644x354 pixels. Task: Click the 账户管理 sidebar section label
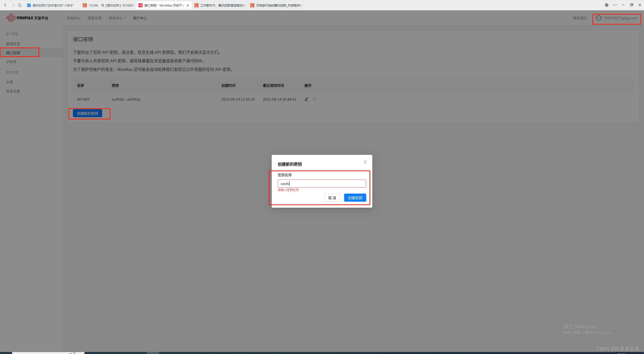pos(12,34)
